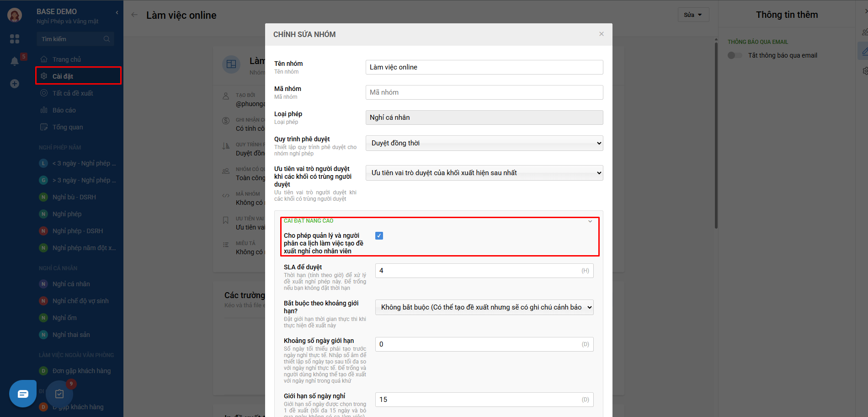Open Nghỉ thai sản group link
Screen dimensions: 868x417
coord(71,335)
